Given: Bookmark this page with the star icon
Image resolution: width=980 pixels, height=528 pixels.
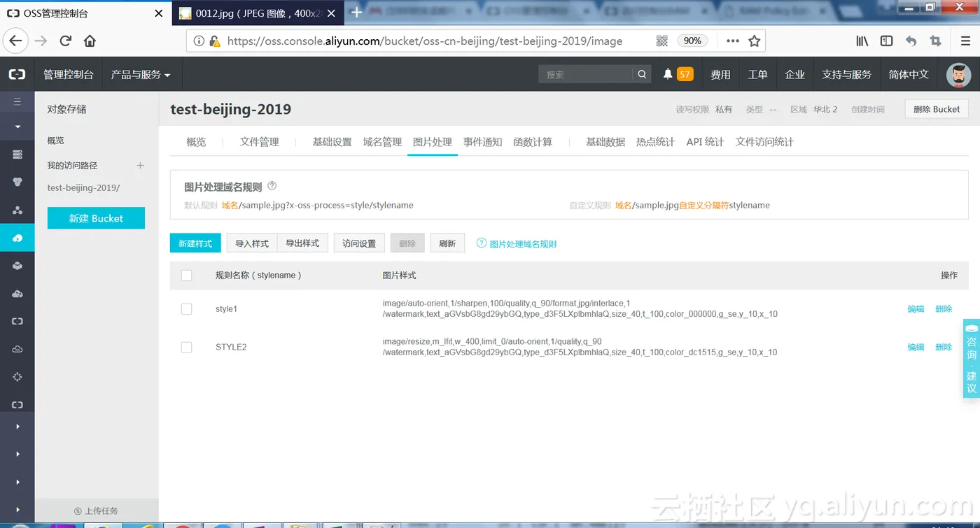Looking at the screenshot, I should point(754,41).
